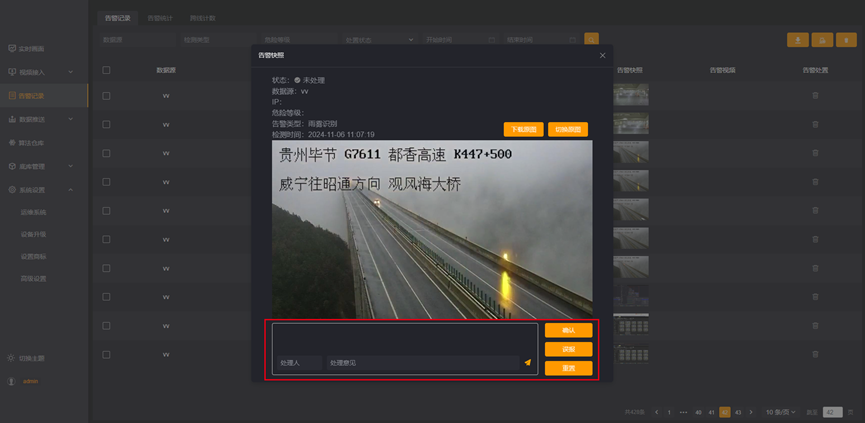Delete last table row via trash icon
Screen dimensions: 865x423
coord(815,354)
